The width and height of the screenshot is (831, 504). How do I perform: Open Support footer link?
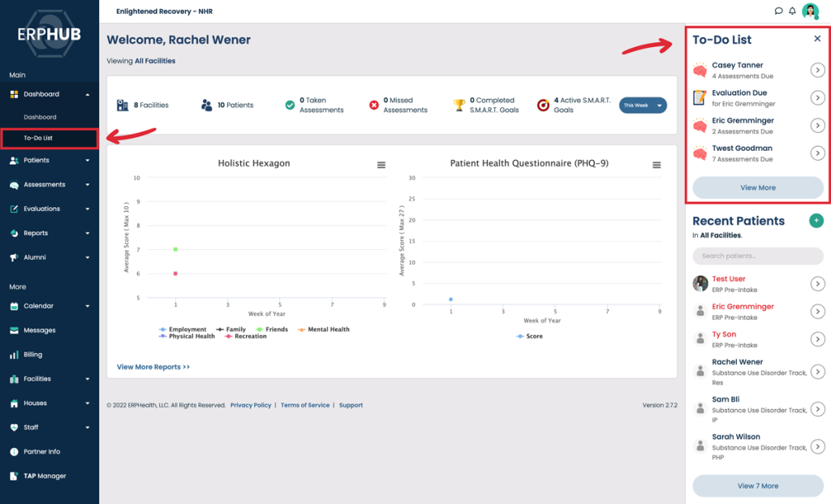[351, 405]
